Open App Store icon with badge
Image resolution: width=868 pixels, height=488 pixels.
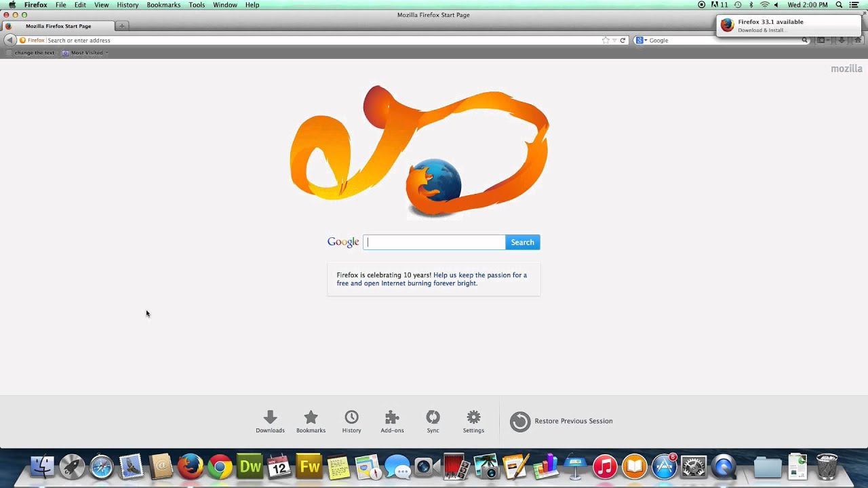pyautogui.click(x=665, y=466)
